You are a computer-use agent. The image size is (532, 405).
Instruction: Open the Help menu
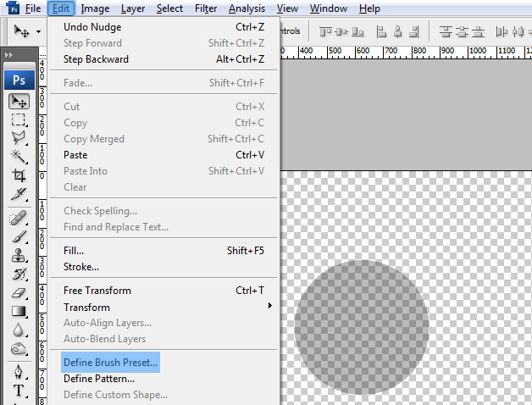coord(369,8)
